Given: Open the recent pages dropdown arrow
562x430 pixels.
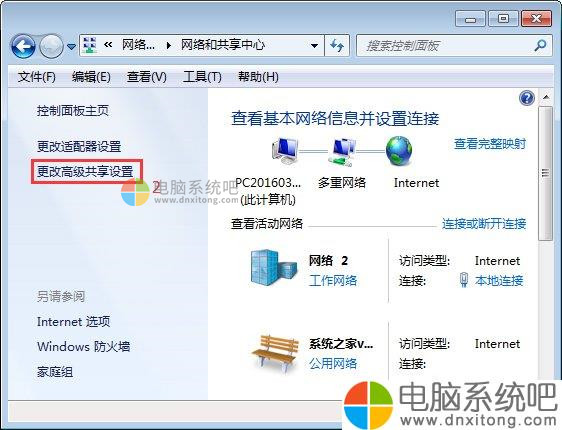Looking at the screenshot, I should coord(71,47).
